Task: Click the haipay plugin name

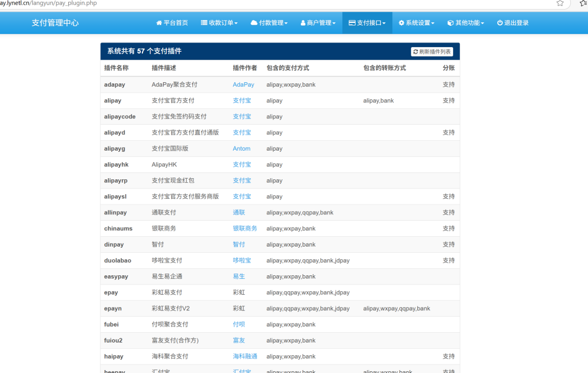Action: coord(114,356)
